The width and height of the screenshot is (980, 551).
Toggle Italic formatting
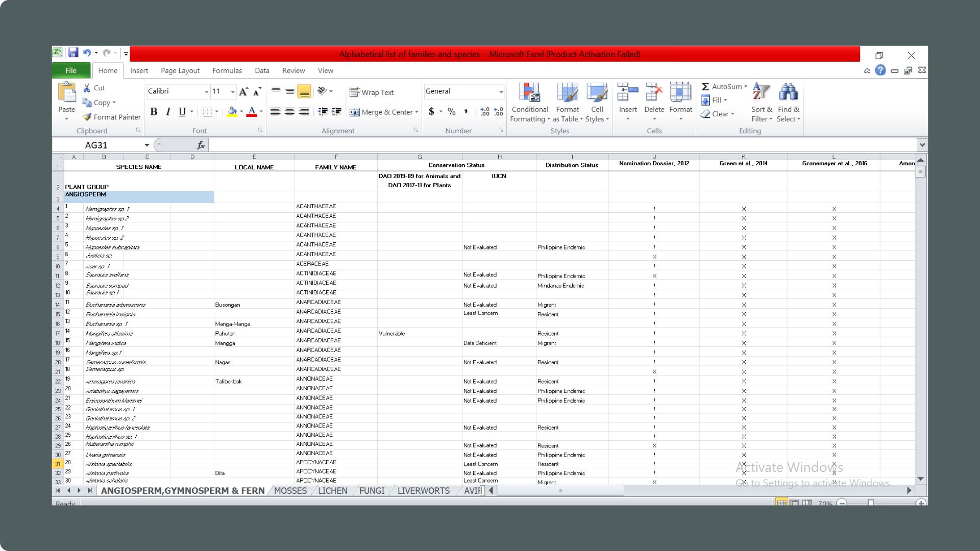[x=168, y=112]
